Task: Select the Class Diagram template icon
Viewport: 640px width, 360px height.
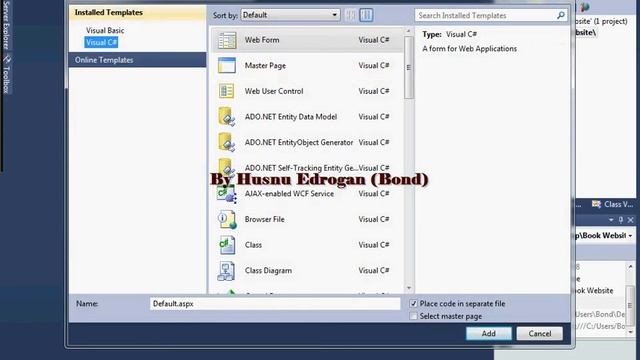Action: (x=227, y=271)
